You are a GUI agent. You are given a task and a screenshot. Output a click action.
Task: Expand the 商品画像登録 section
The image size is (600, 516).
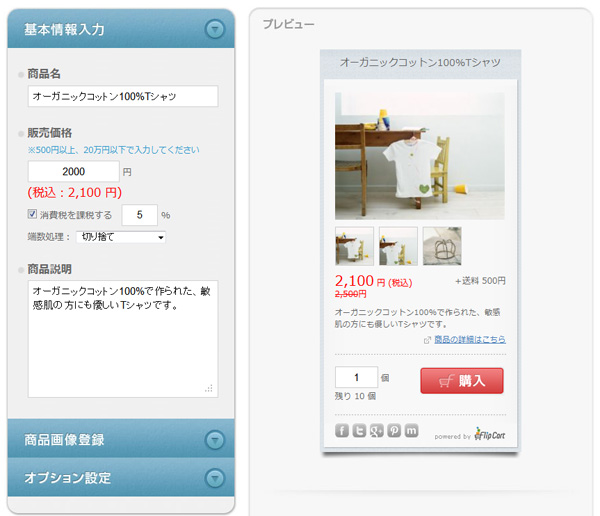click(215, 440)
